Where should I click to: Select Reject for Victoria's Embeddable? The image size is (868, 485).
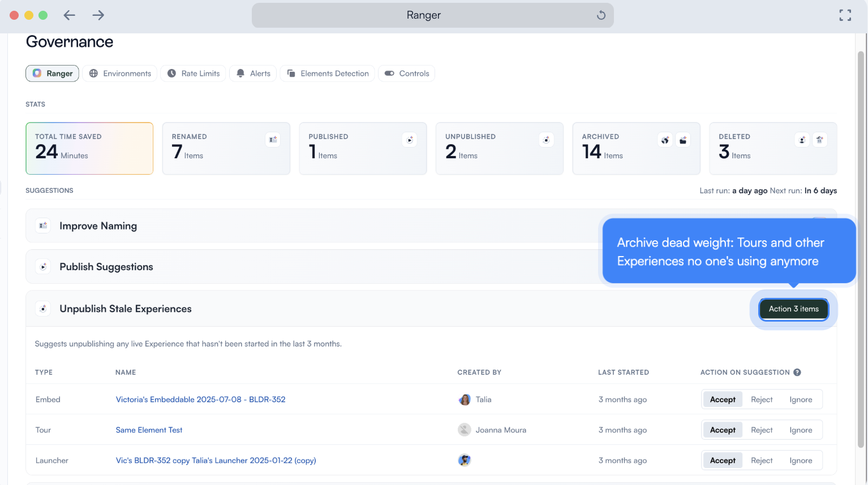pyautogui.click(x=762, y=400)
